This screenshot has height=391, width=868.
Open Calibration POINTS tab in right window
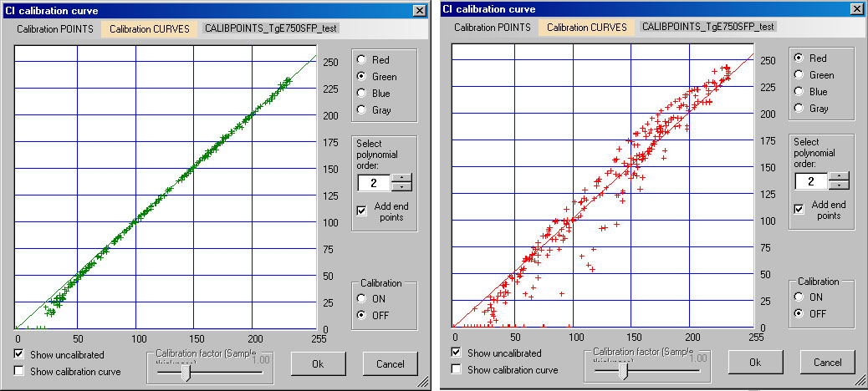click(493, 27)
